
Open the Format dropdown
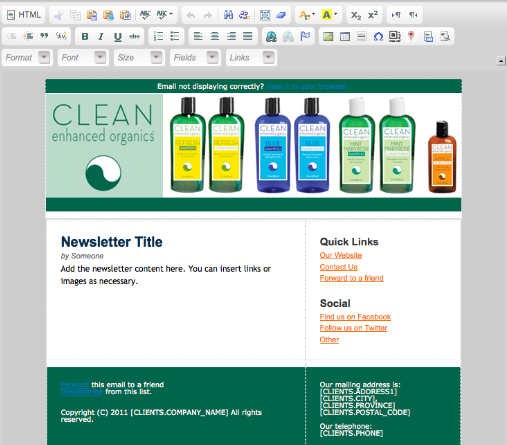27,58
